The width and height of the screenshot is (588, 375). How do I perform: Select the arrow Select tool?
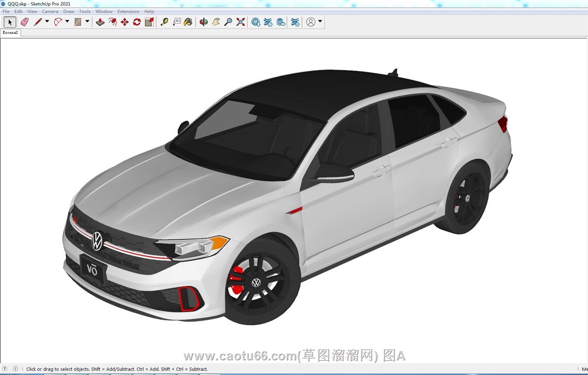tap(10, 22)
